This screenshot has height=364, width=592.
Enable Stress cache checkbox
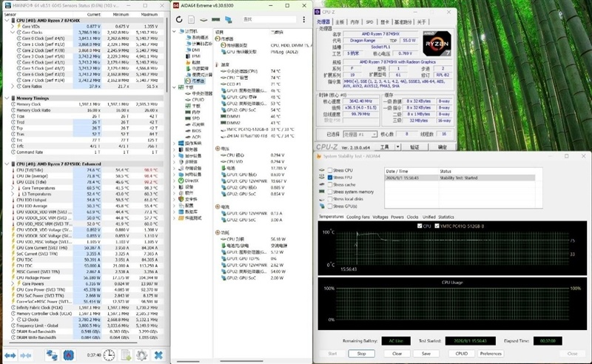330,185
